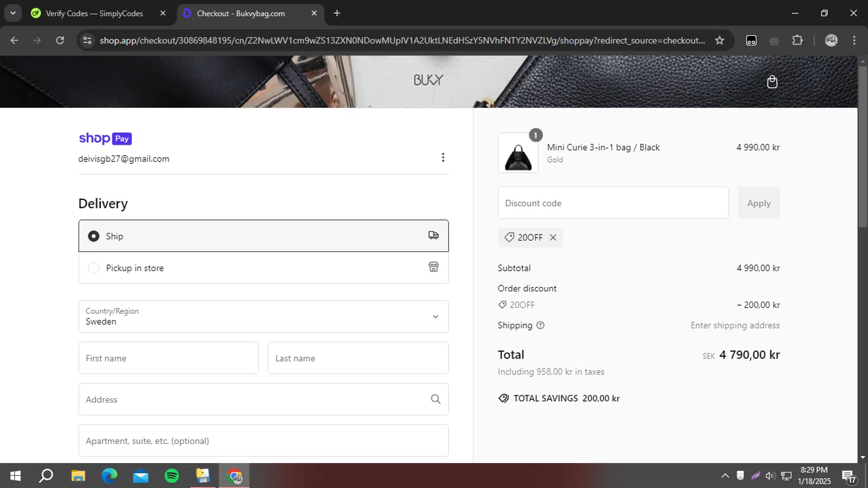Open the Chrome extensions puzzle icon
Screen dimensions: 868x488
click(x=797, y=41)
